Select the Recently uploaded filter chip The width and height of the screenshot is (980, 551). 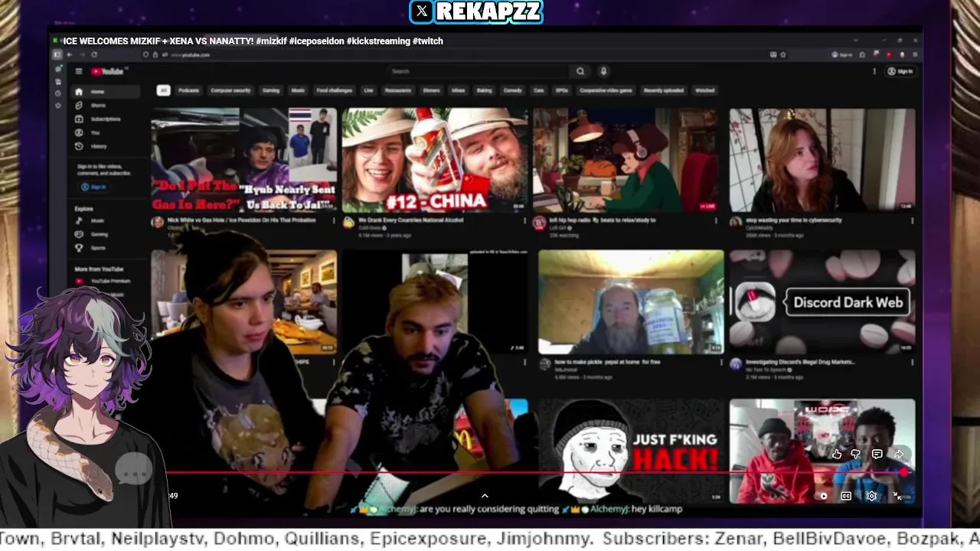point(664,90)
